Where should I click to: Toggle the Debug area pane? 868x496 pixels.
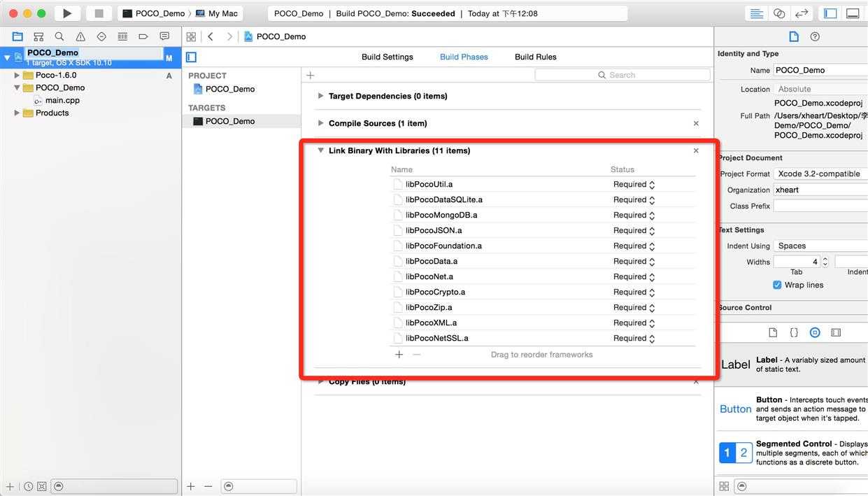(853, 13)
